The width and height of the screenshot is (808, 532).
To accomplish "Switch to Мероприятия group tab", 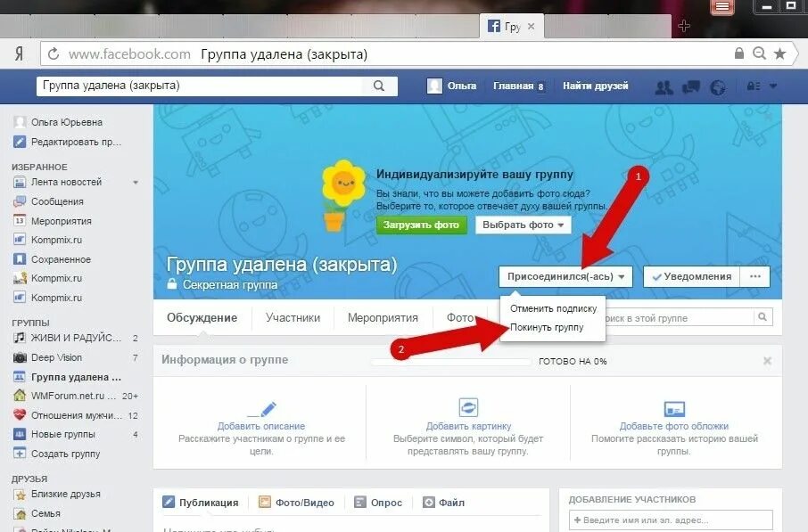I will pos(383,318).
